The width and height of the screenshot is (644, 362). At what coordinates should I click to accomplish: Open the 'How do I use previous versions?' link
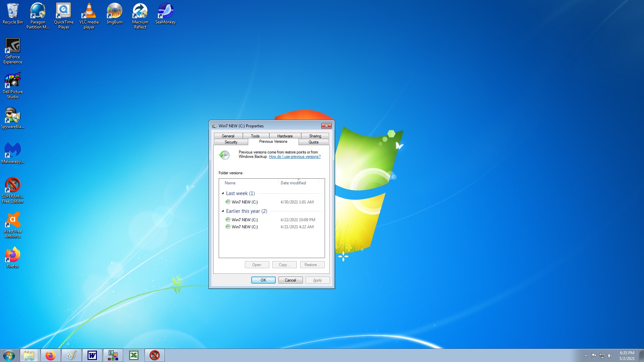(x=294, y=157)
